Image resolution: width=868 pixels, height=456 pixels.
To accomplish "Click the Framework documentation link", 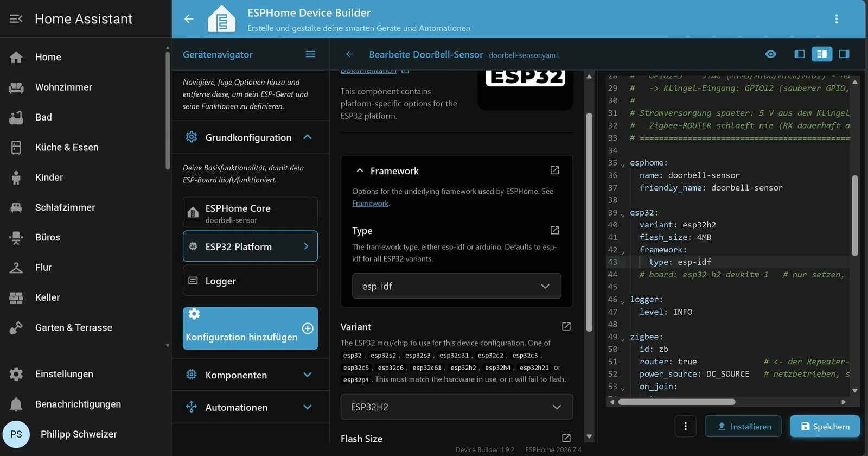I will pos(370,204).
